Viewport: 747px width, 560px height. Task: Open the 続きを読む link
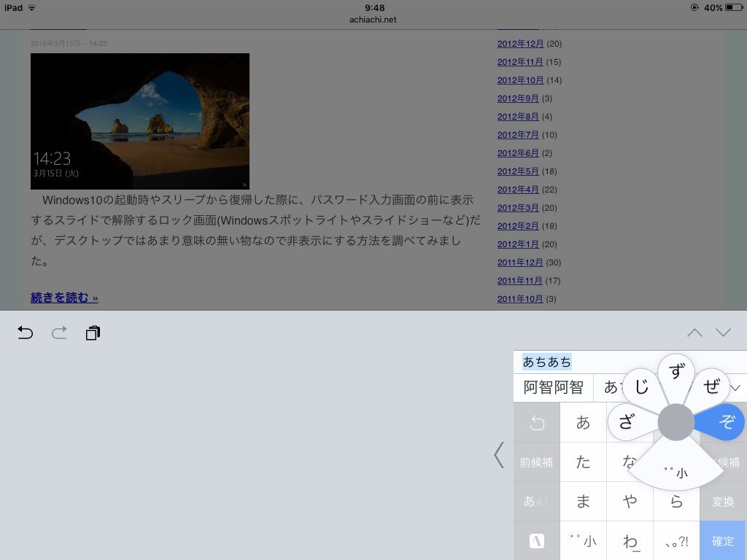[x=64, y=297]
